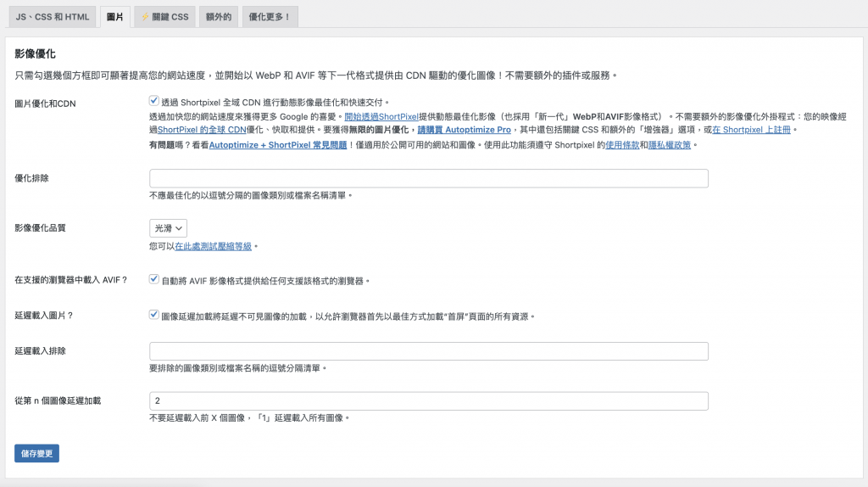This screenshot has width=868, height=487.
Task: Open the 開始透過ShortPixel link
Action: [x=381, y=116]
